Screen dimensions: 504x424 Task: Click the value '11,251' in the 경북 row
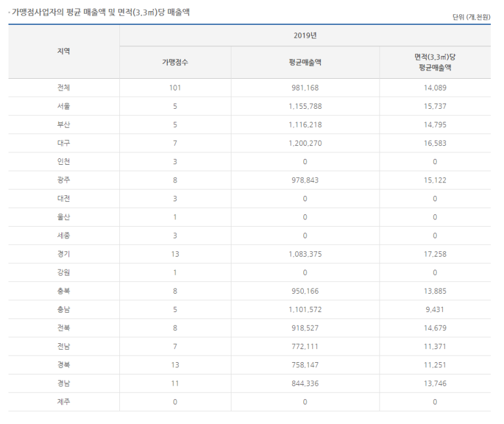click(x=435, y=365)
